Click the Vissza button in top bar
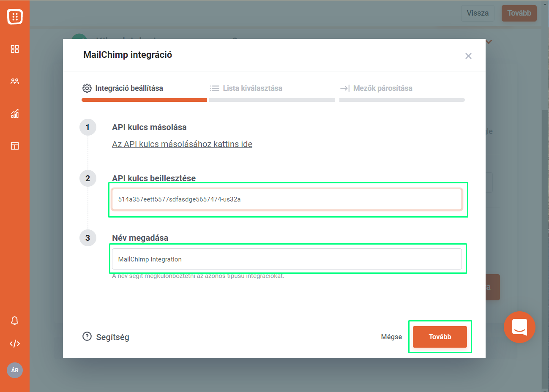 (478, 13)
